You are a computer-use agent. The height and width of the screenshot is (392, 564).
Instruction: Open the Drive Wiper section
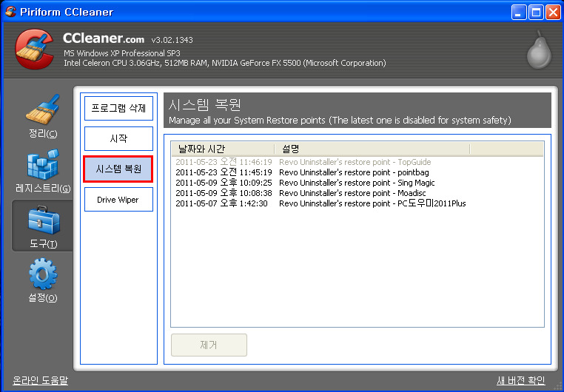point(118,200)
